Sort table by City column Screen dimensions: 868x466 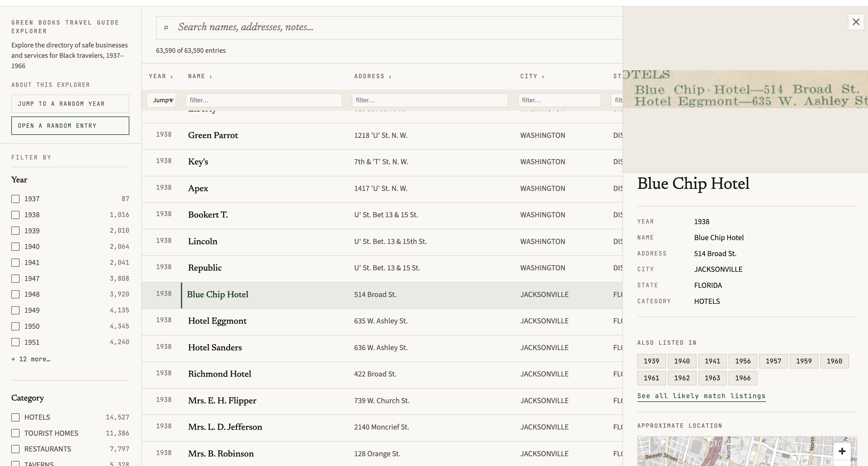532,76
